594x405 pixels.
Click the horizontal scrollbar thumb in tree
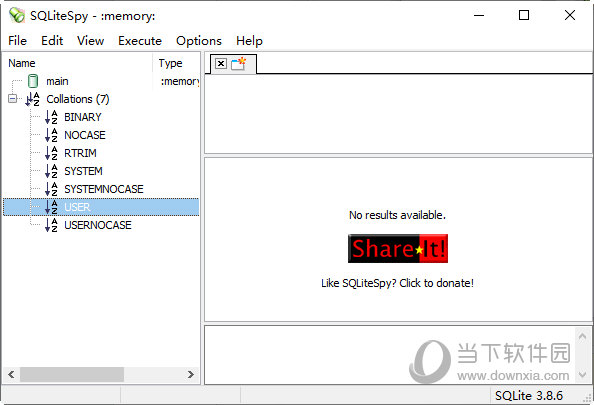coord(72,375)
